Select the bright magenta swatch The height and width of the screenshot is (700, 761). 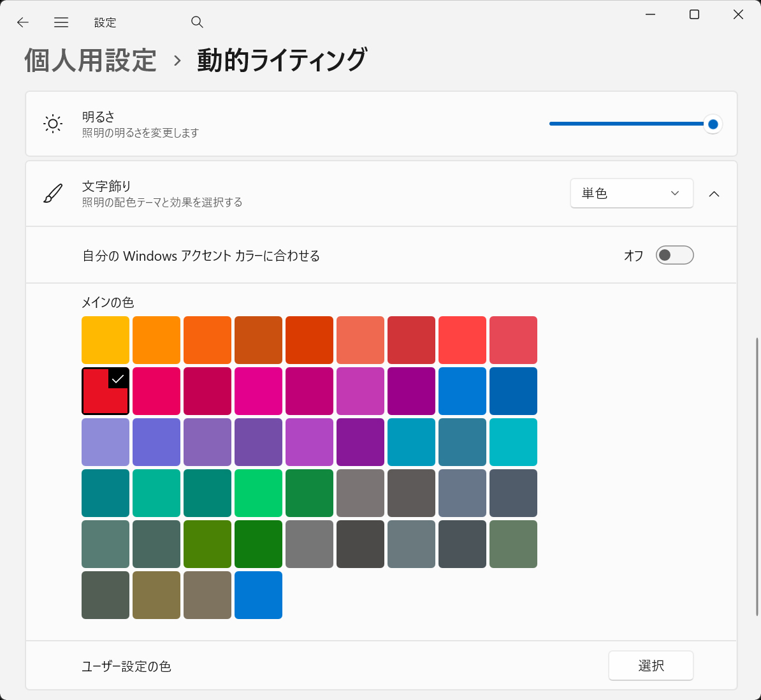[258, 391]
